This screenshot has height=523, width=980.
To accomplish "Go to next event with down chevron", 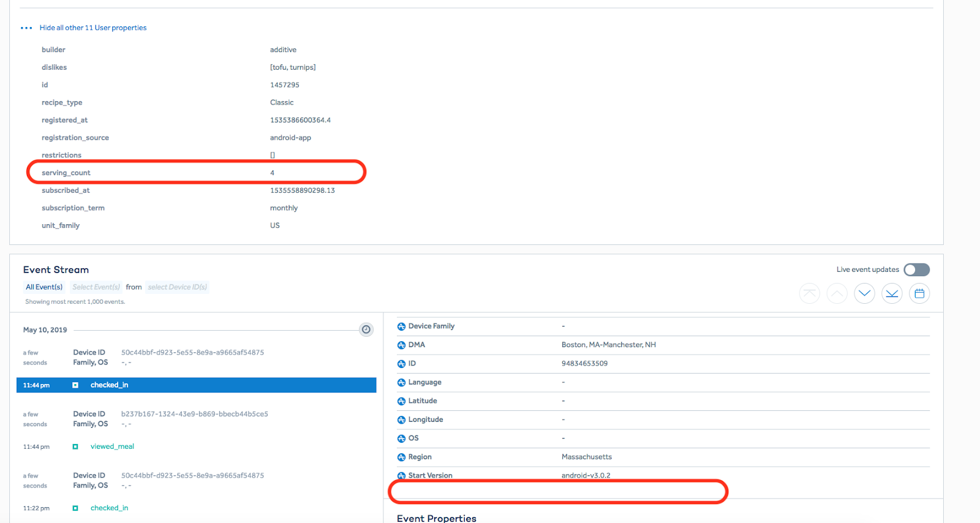I will tap(864, 293).
